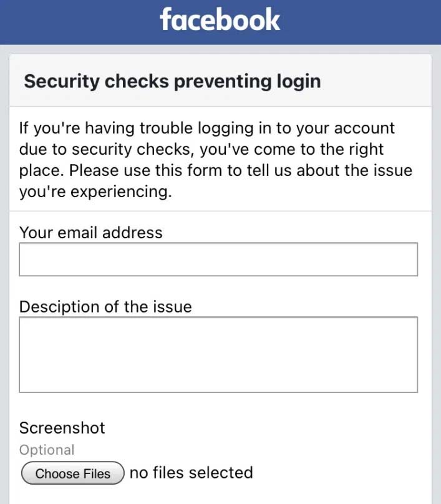Screen dimensions: 441x504
Task: Click the 'Your email address' label
Action: pyautogui.click(x=91, y=232)
